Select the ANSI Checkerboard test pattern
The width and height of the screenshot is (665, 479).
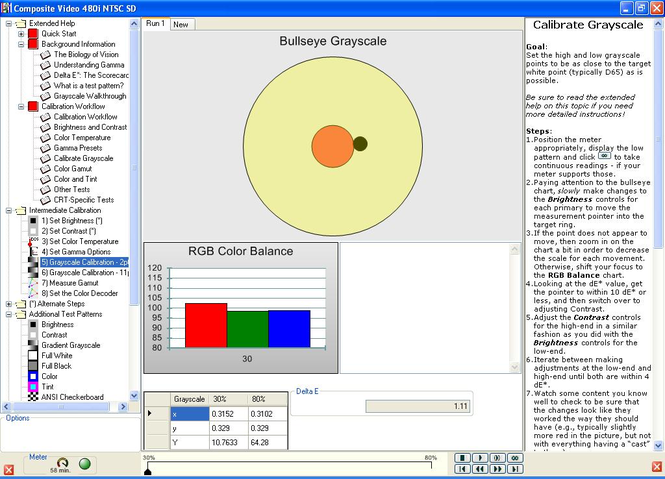click(70, 398)
